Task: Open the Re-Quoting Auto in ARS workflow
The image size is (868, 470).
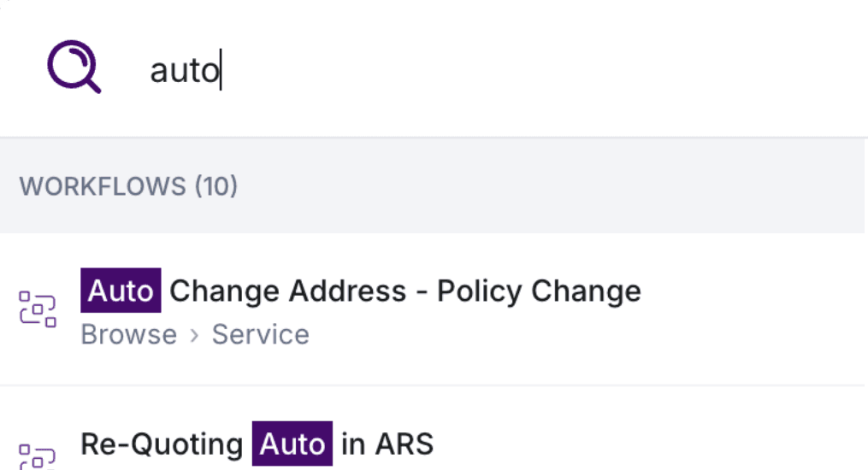Action: (x=257, y=444)
